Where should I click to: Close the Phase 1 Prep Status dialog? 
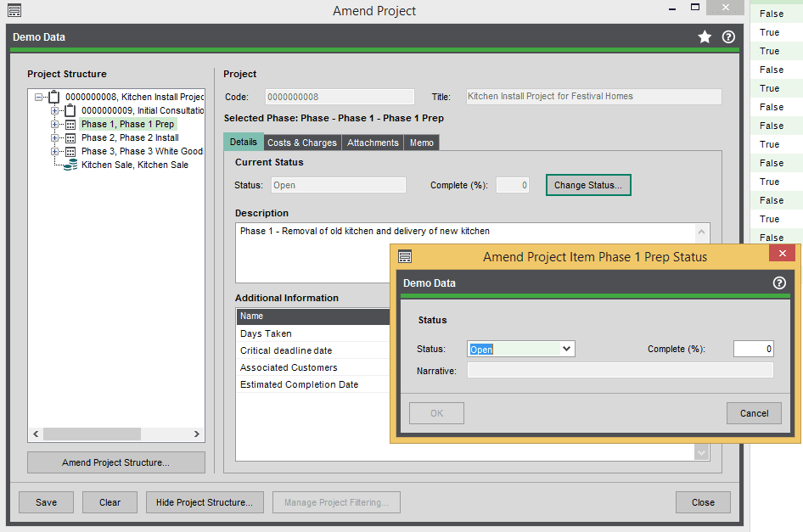[782, 253]
